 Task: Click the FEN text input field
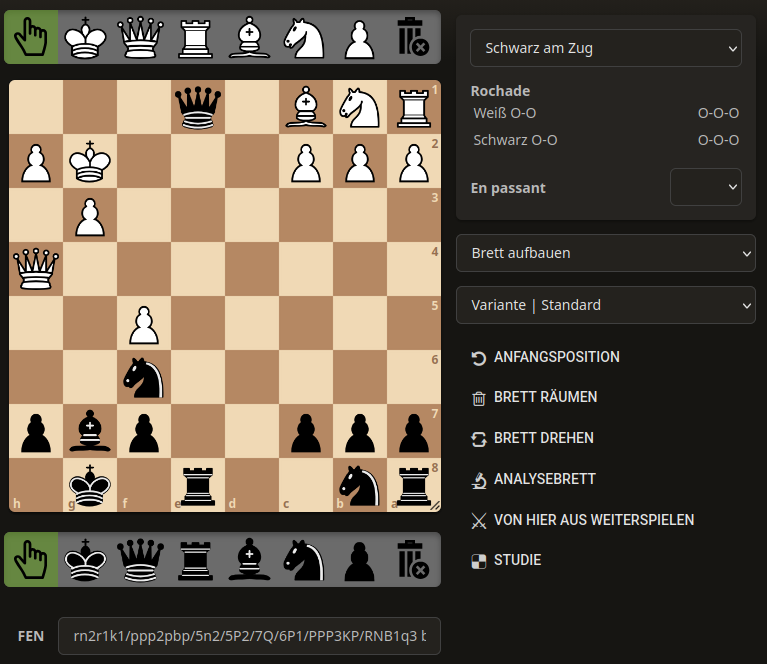pos(249,636)
